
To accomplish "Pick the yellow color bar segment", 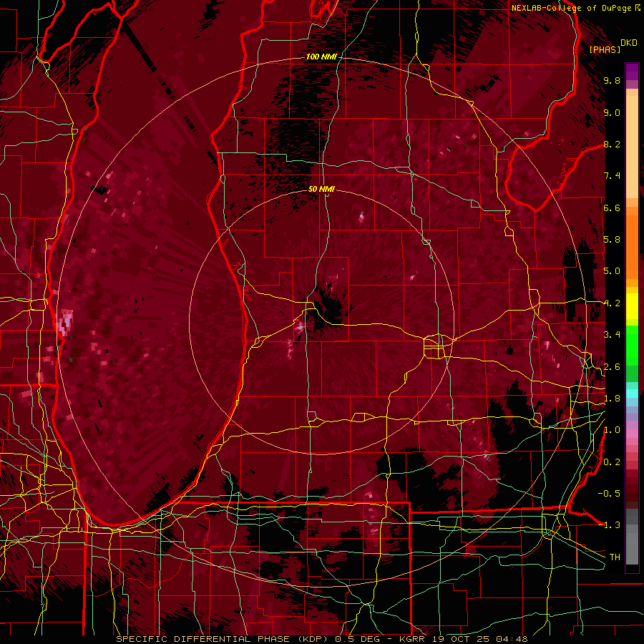I will click(632, 306).
